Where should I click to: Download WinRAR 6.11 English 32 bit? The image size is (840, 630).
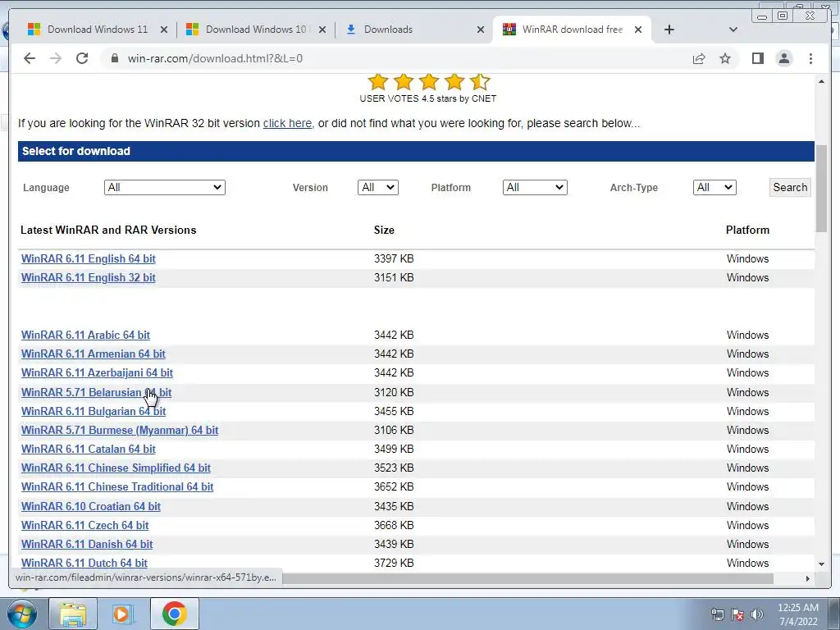(x=89, y=277)
